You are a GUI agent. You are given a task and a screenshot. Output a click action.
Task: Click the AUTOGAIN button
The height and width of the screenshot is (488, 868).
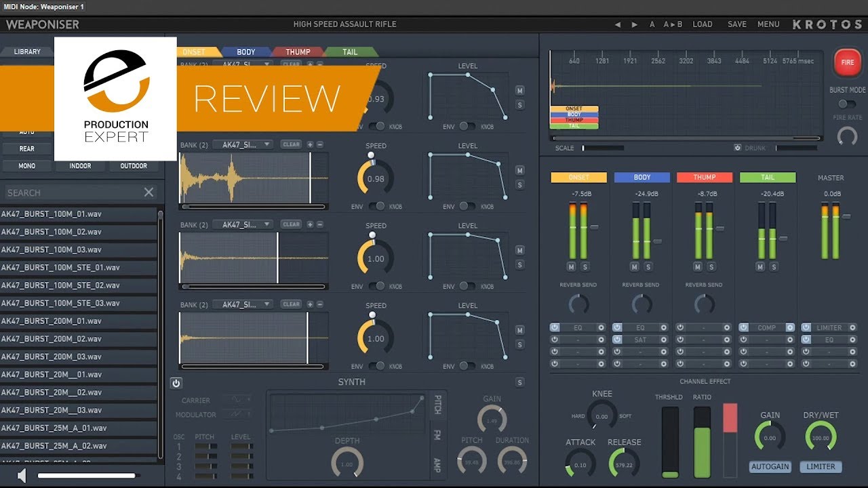pyautogui.click(x=770, y=467)
